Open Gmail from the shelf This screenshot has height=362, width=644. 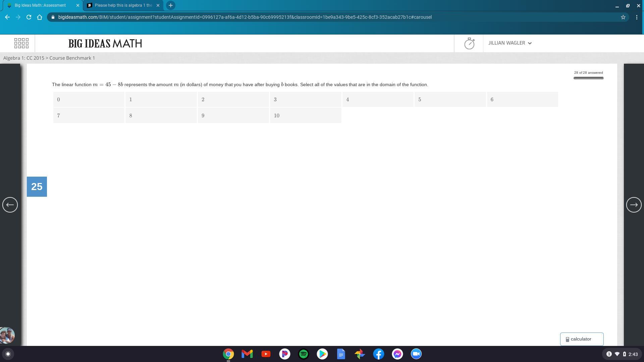(247, 354)
